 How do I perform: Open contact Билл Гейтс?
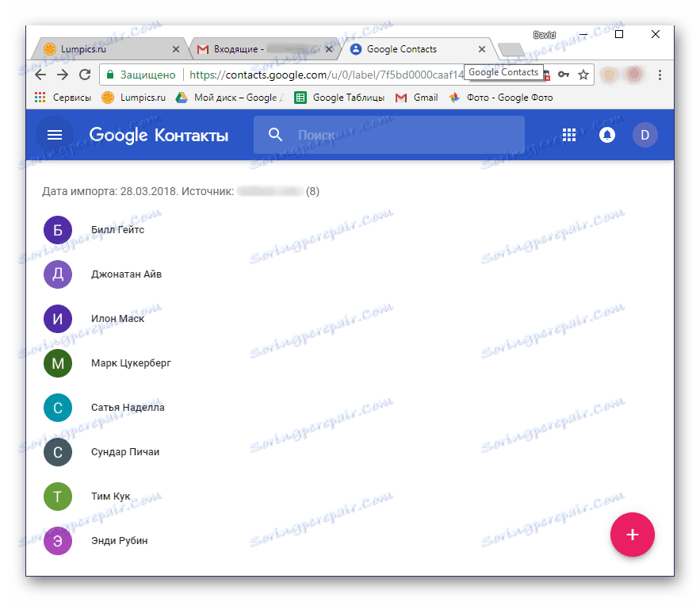tap(117, 230)
